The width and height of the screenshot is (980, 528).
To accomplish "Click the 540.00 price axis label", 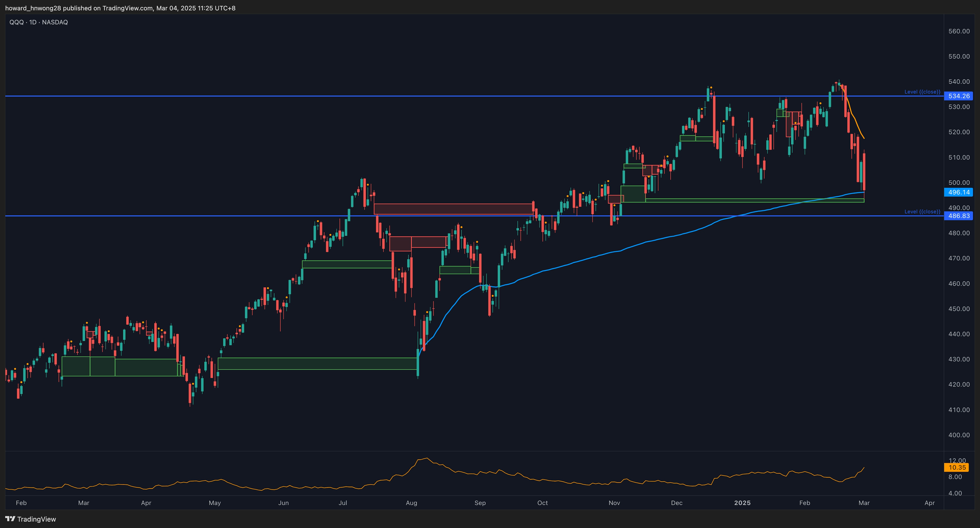I will (959, 81).
